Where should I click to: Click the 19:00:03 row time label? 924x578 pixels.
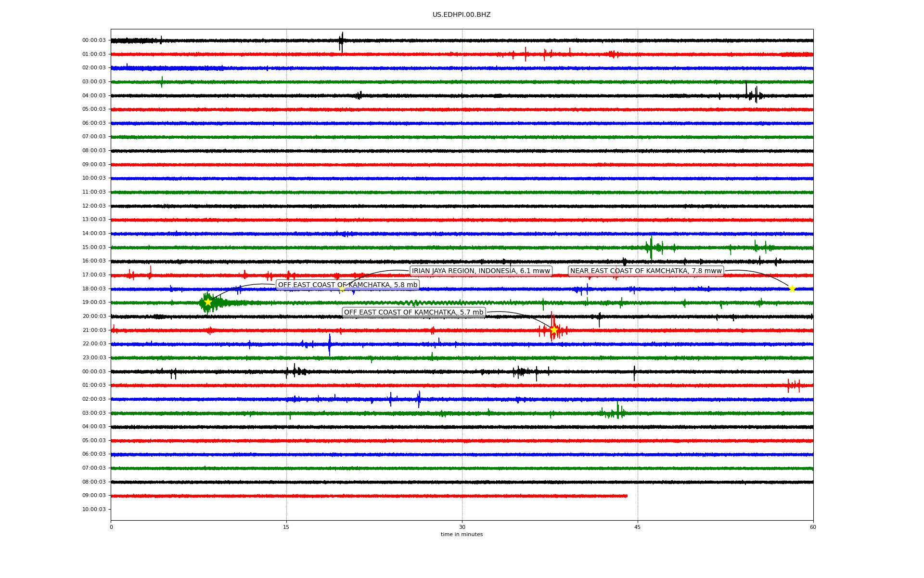(x=94, y=302)
